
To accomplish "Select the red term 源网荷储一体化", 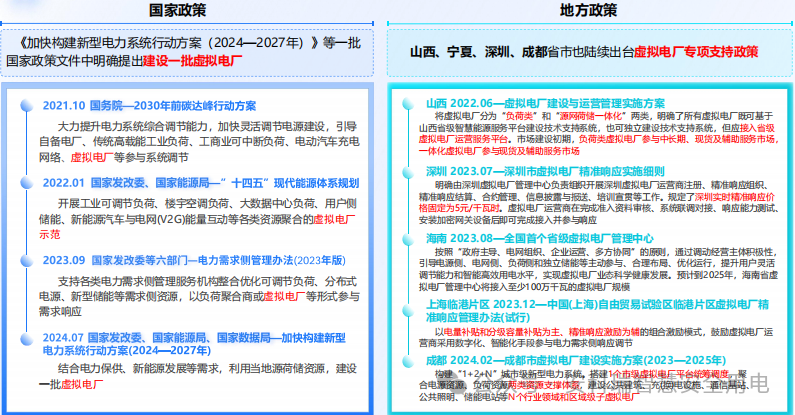I will point(591,116).
